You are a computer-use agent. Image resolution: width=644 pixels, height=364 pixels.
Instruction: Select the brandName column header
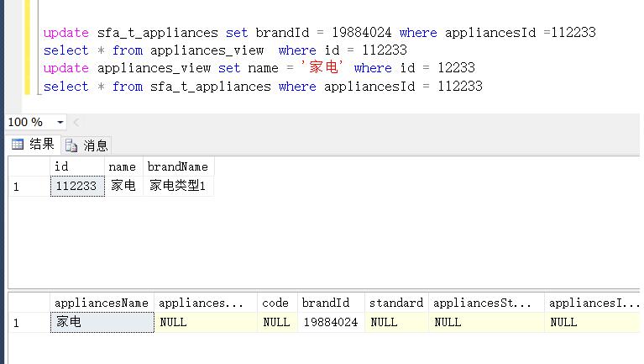click(178, 166)
